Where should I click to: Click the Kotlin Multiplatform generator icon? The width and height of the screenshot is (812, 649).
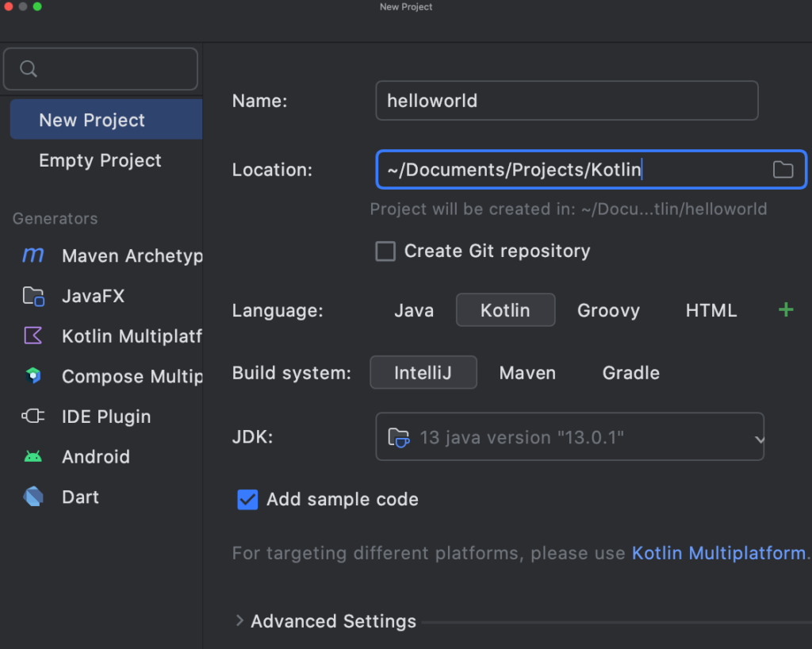tap(33, 336)
